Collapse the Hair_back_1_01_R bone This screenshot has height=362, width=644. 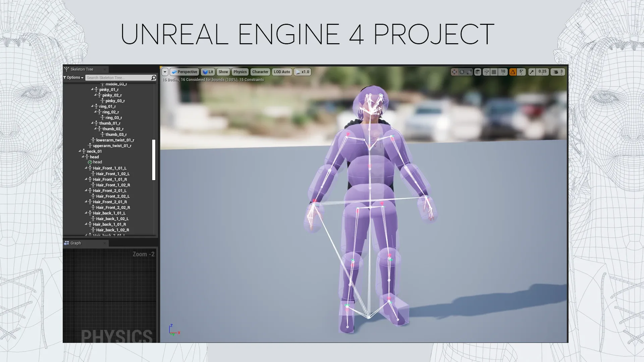86,224
